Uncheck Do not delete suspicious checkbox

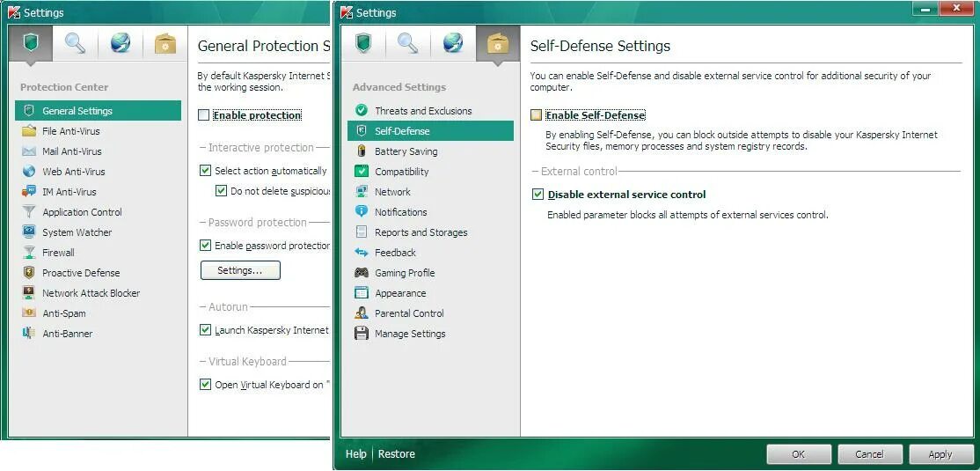tap(221, 191)
